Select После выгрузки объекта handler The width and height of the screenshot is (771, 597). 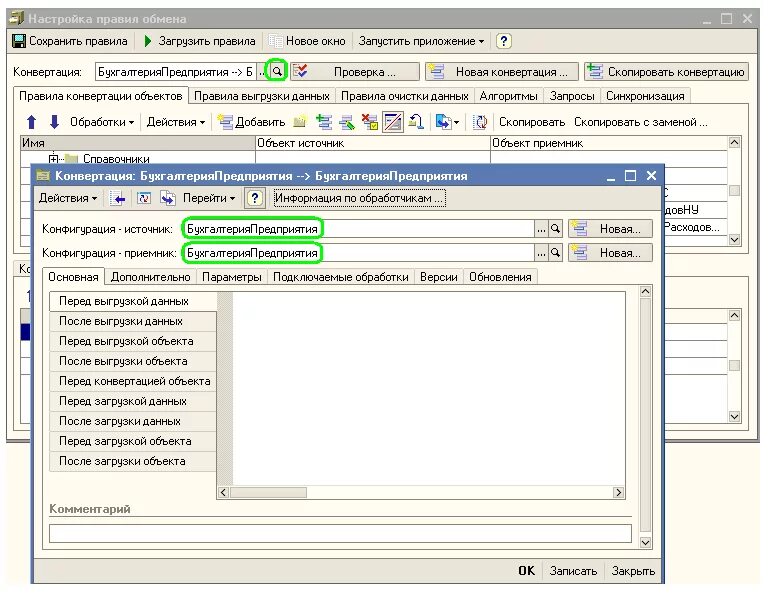133,361
